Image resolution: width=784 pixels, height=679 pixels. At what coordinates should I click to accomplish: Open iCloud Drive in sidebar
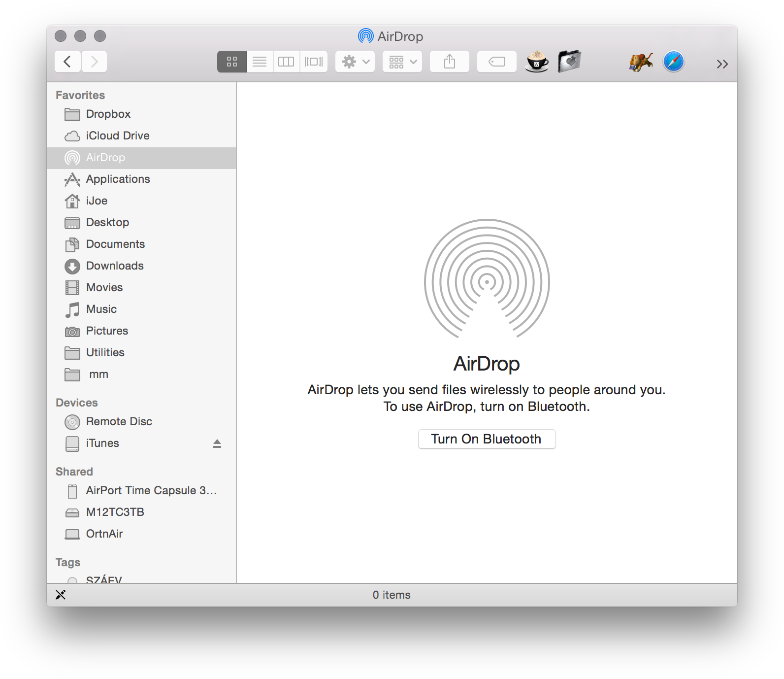[141, 136]
